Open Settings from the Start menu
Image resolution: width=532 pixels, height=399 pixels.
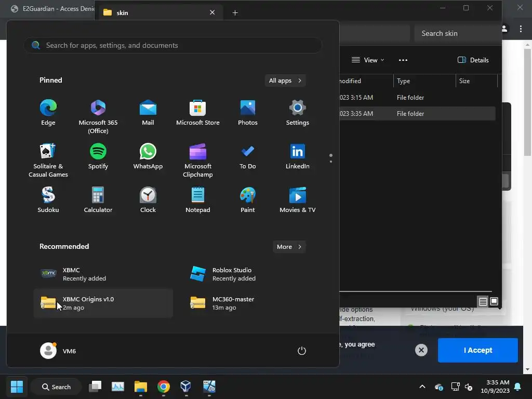coord(298,113)
